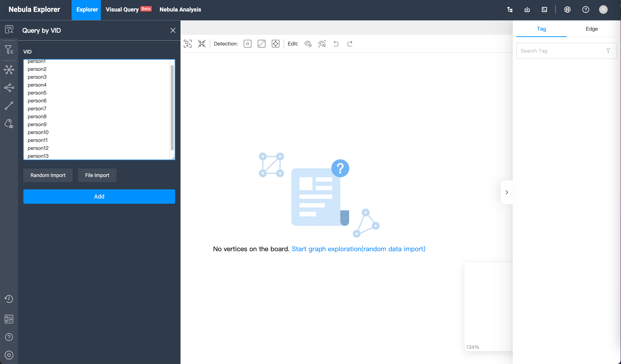Click the fit-to-selection zoom icon
The width and height of the screenshot is (621, 364).
point(188,44)
